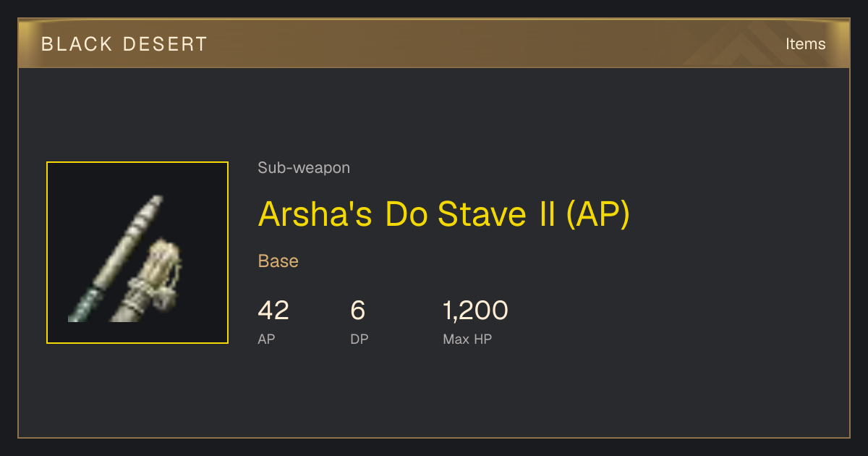Click the BLACK DESERT header title
The image size is (868, 456).
click(x=124, y=44)
